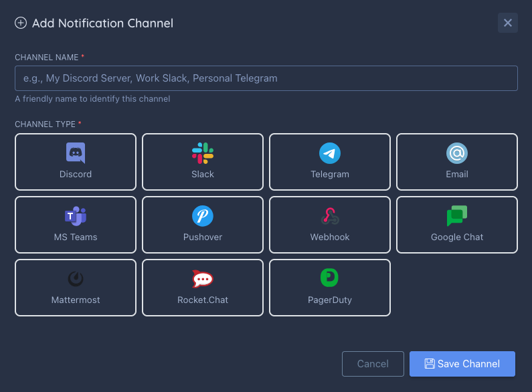Choose Slack as the channel type

click(x=203, y=162)
